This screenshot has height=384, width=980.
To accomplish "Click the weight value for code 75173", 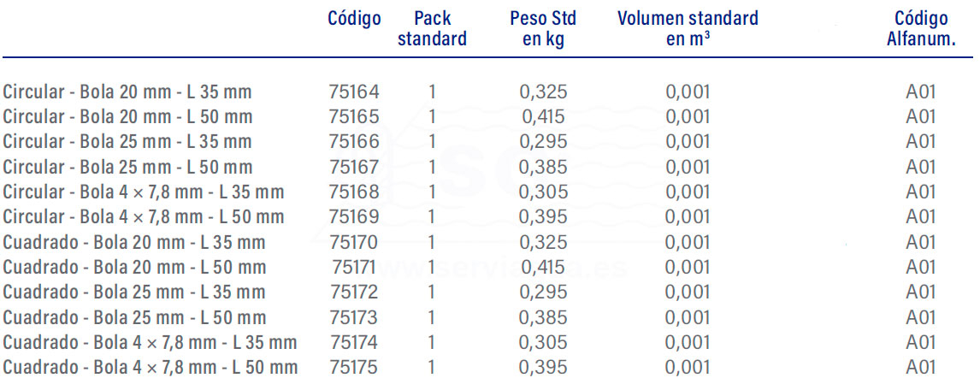I will click(544, 318).
